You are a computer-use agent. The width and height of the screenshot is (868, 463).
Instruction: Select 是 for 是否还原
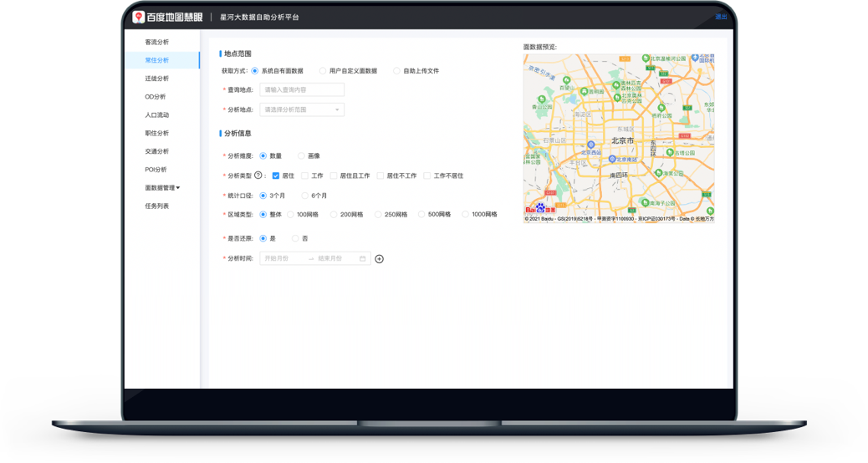tap(263, 238)
